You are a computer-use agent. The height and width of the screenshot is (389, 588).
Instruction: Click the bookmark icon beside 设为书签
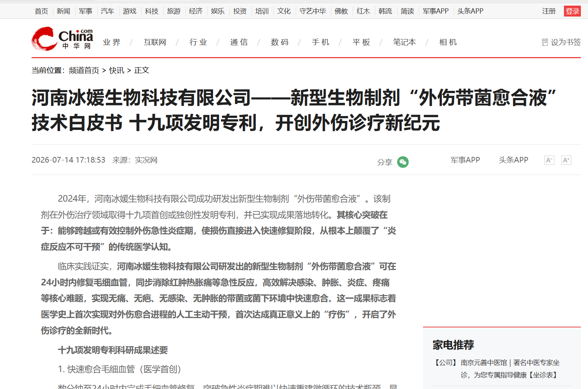pos(545,42)
